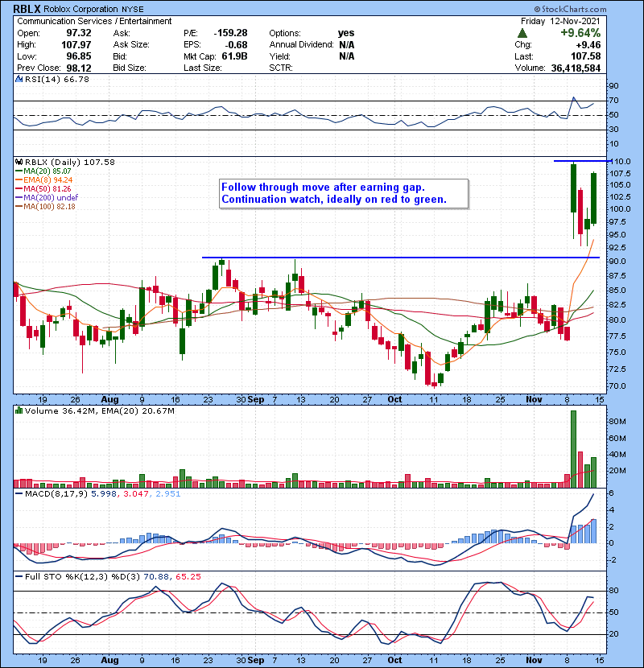The height and width of the screenshot is (668, 644).
Task: Click the green up-triangle change indicator
Action: (522, 33)
